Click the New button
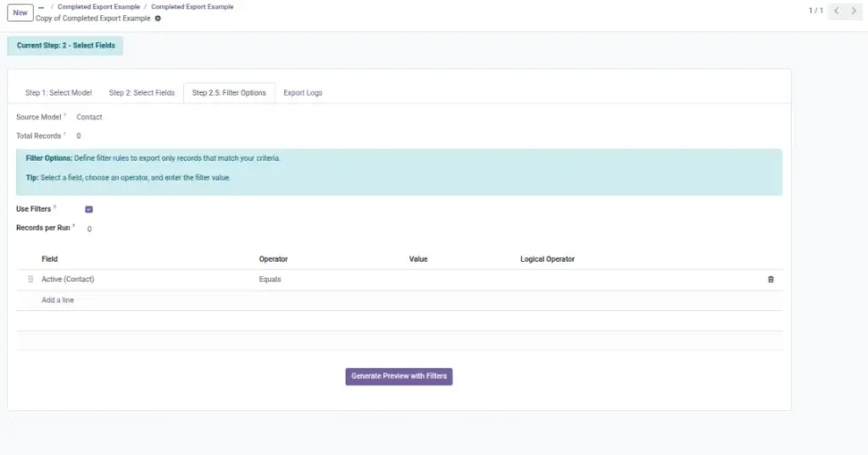 point(20,13)
